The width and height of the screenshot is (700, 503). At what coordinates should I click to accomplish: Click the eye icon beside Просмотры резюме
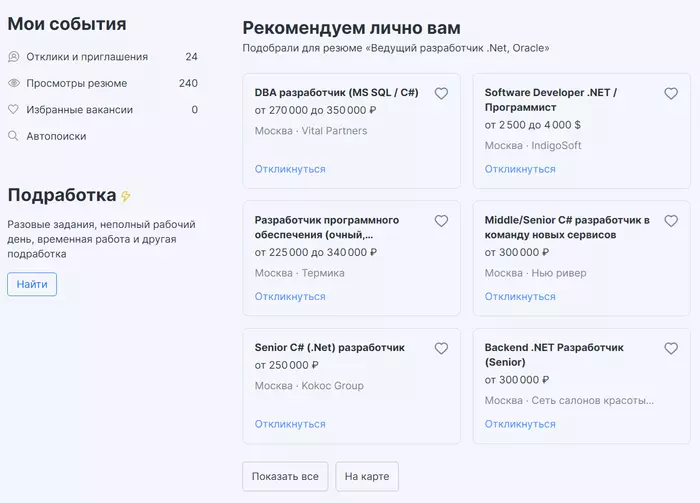point(14,83)
